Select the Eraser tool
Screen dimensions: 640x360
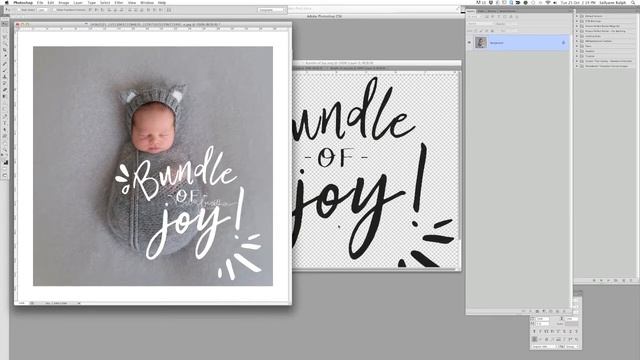tap(5, 90)
